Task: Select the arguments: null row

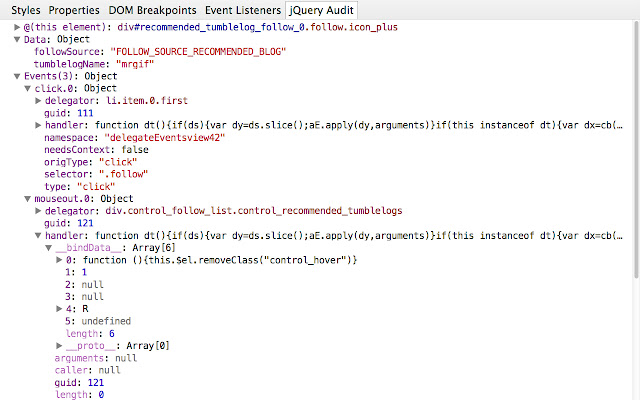Action: point(96,358)
